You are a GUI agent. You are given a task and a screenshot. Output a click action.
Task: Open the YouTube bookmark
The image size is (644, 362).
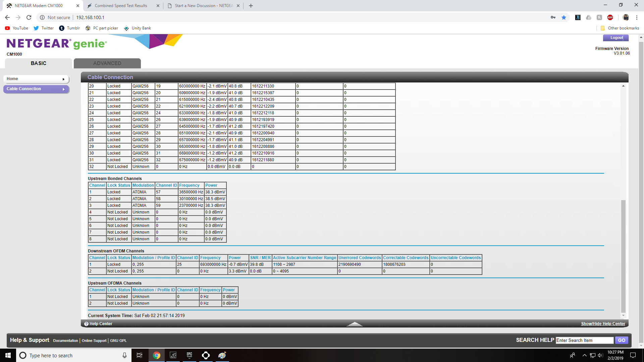pos(17,28)
